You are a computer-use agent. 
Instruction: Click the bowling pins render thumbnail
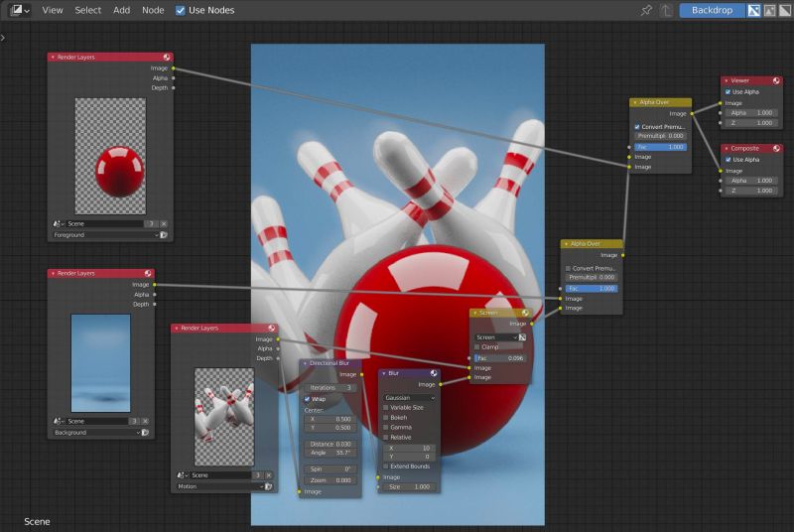pos(224,417)
